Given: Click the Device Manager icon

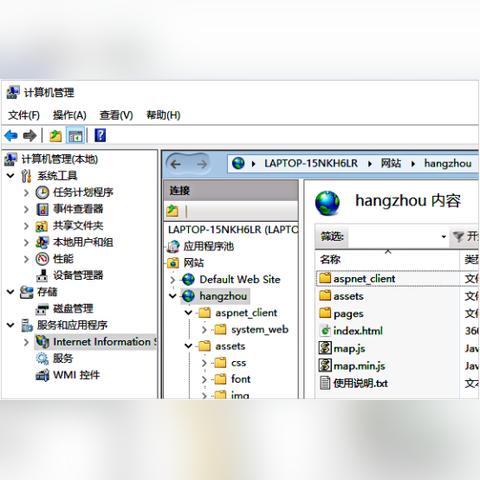Looking at the screenshot, I should pos(42,275).
